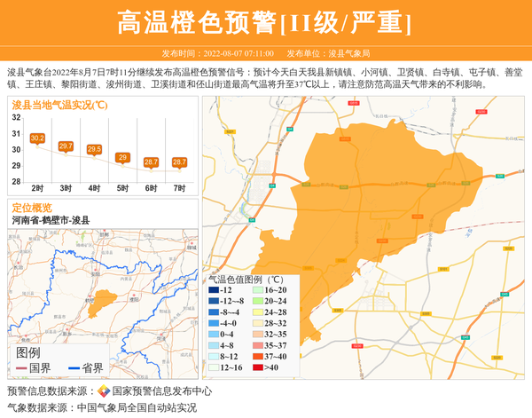This screenshot has width=532, height=418.
Task: Click the 29.5 temperature marker at 4时
Action: click(94, 149)
